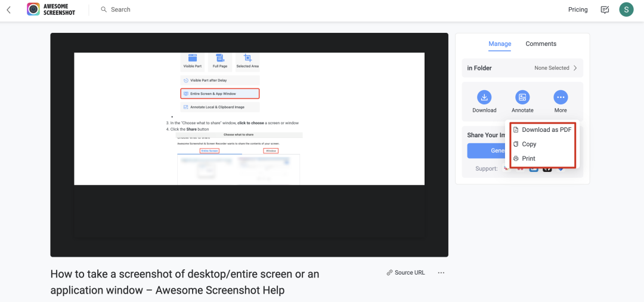Open the Pricing page link
The height and width of the screenshot is (302, 644).
click(578, 10)
